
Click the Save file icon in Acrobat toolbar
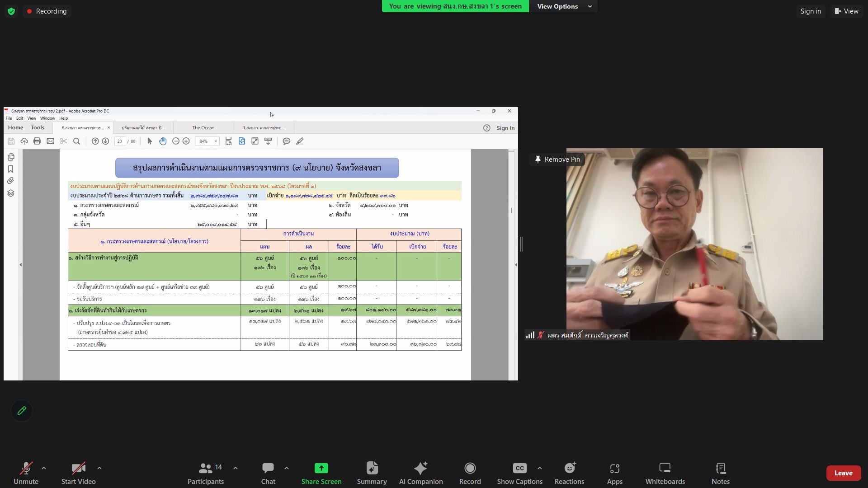click(11, 141)
